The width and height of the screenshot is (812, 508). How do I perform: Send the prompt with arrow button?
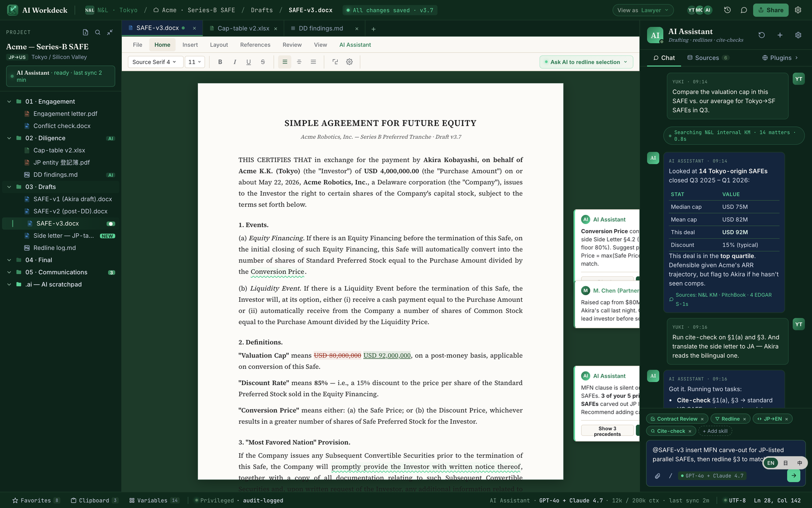click(x=793, y=475)
